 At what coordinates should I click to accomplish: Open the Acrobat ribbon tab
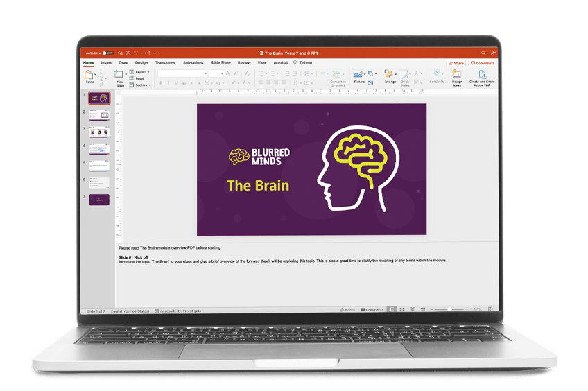(x=281, y=63)
